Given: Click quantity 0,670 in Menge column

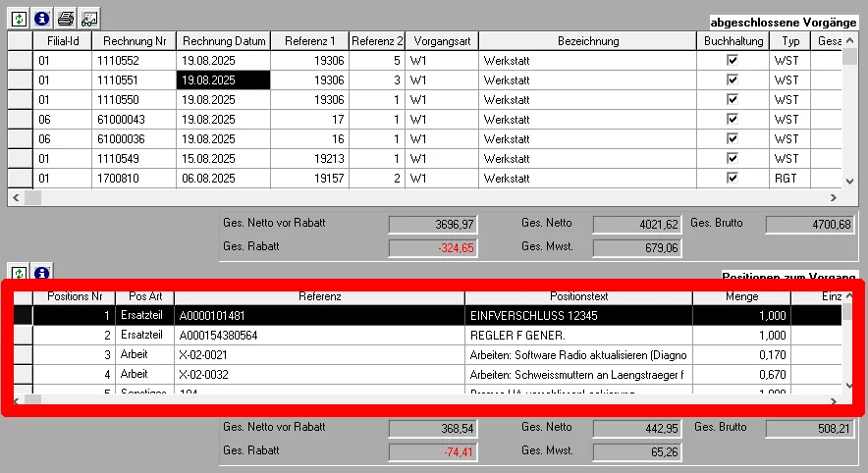Looking at the screenshot, I should pyautogui.click(x=741, y=375).
